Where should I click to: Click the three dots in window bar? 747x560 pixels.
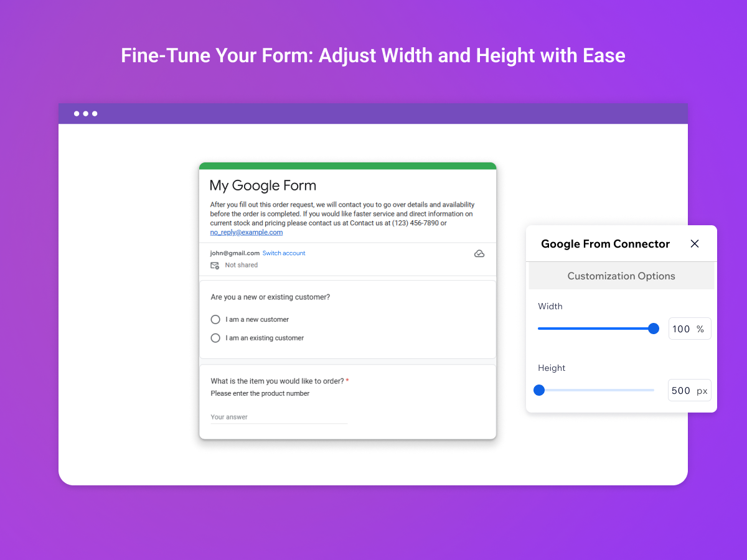(85, 114)
